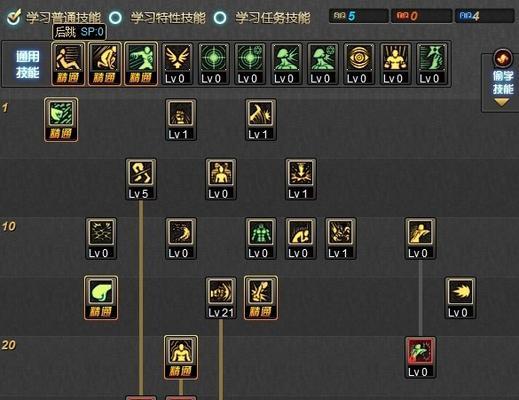Toggle the 学习普通技能 checkbox
Image resolution: width=519 pixels, height=400 pixels.
tap(14, 17)
